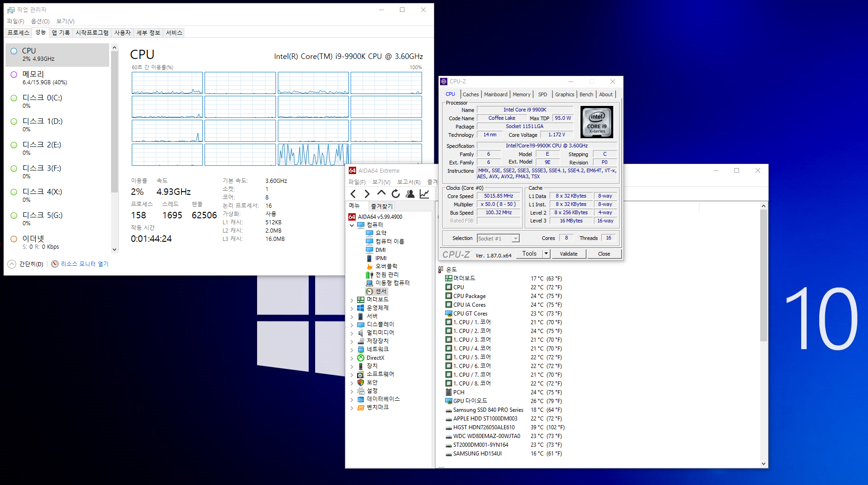This screenshot has height=485, width=868.
Task: Click DirectX Xbox icon in tree
Action: 361,358
